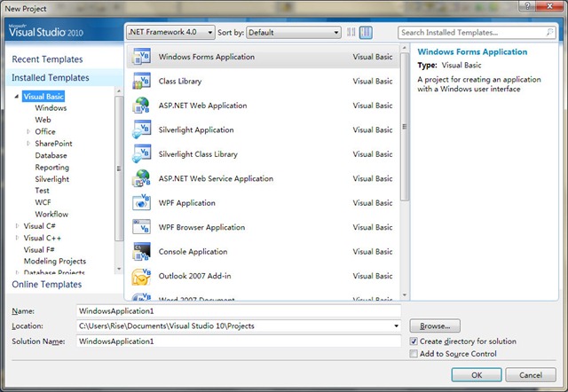Open the Location path dropdown arrow
This screenshot has height=392, width=568.
[x=397, y=325]
